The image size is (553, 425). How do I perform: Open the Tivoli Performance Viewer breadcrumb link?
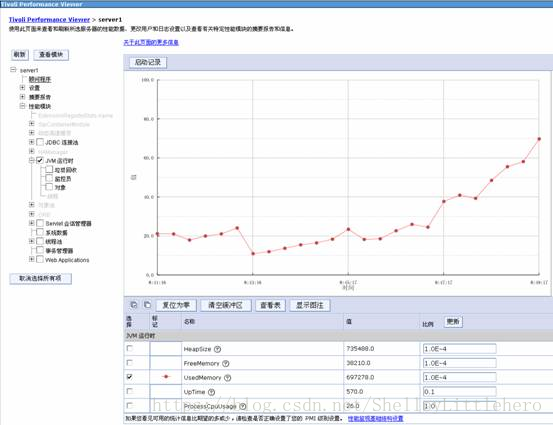pos(49,19)
